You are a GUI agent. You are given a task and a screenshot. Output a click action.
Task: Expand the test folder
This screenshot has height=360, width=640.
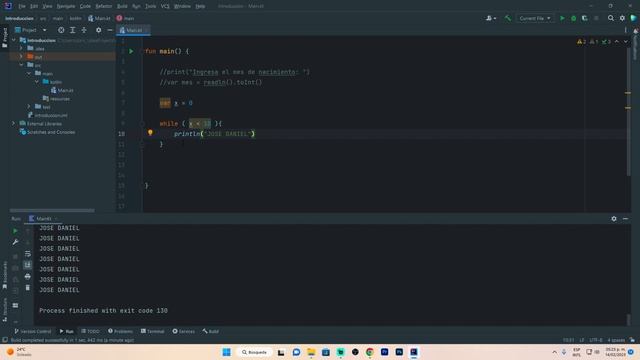click(29, 107)
